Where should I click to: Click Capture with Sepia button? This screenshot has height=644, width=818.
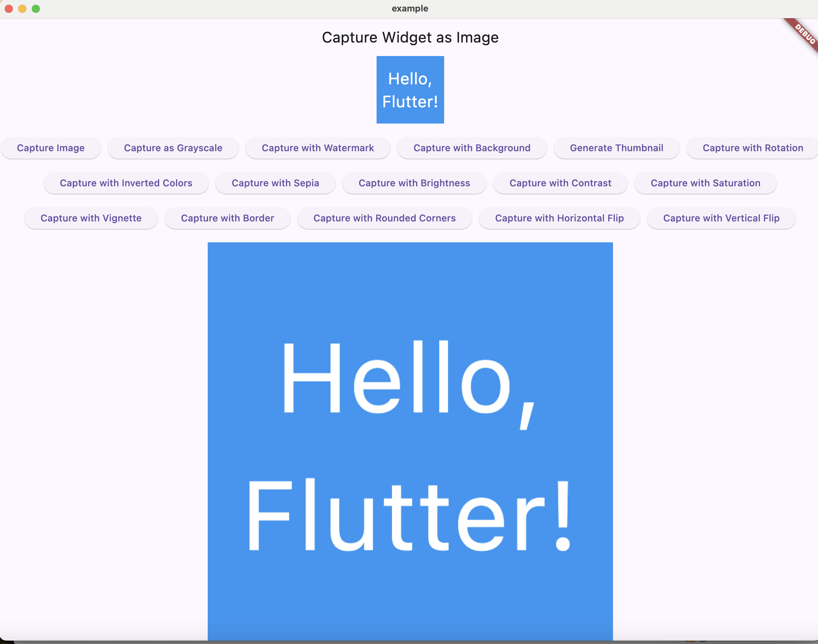click(x=275, y=183)
